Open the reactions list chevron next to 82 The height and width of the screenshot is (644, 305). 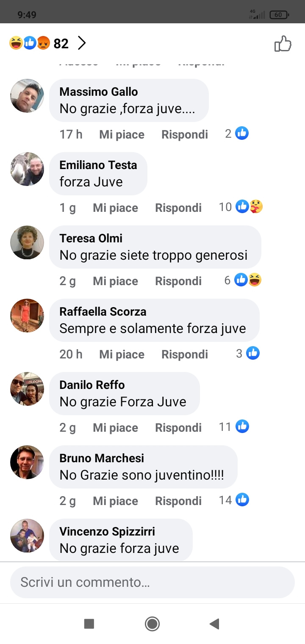point(82,43)
